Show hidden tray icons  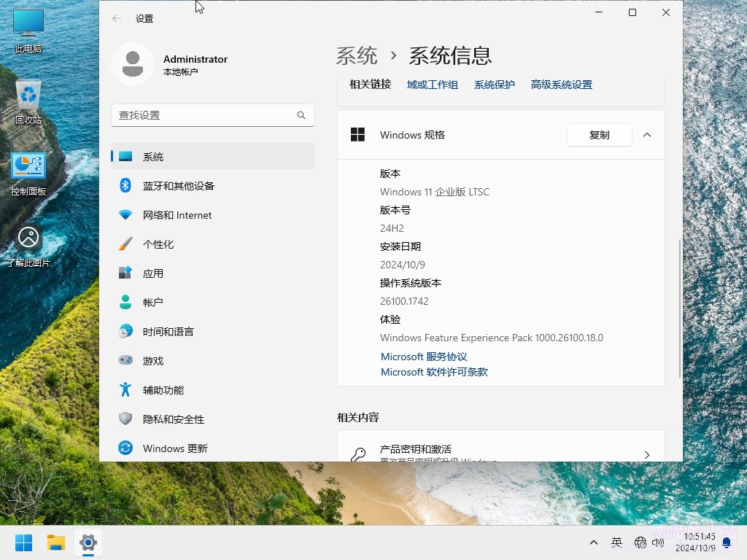[x=594, y=542]
